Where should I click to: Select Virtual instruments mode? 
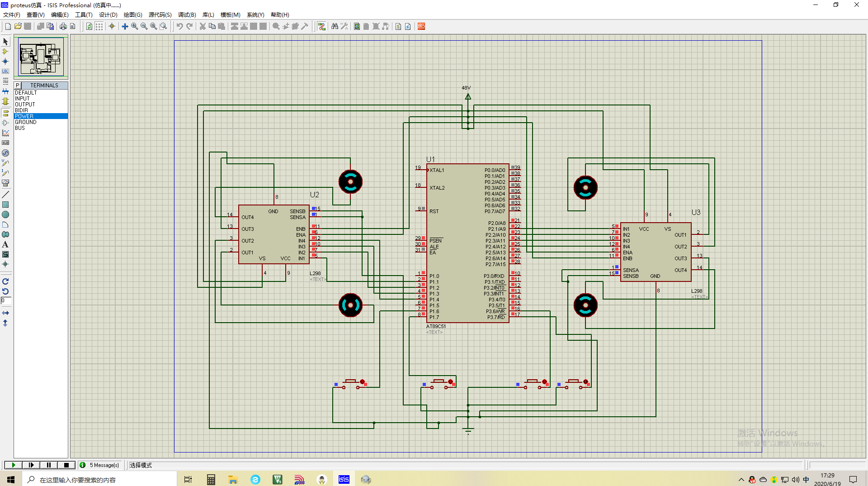click(x=5, y=183)
